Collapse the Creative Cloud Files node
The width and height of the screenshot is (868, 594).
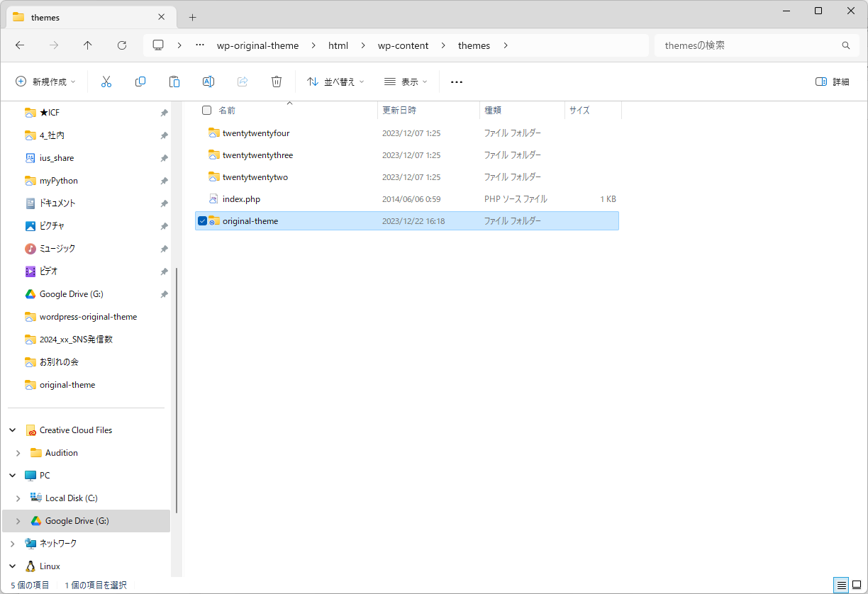13,430
